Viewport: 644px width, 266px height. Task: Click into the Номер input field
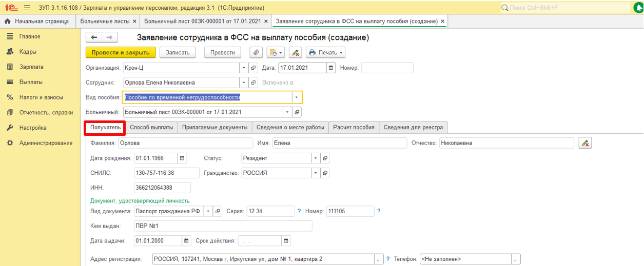pyautogui.click(x=387, y=68)
